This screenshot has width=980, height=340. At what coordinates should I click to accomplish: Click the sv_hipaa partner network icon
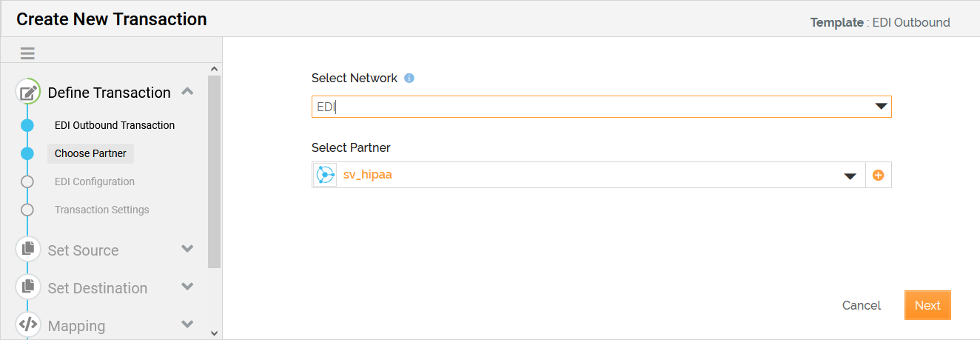[325, 176]
